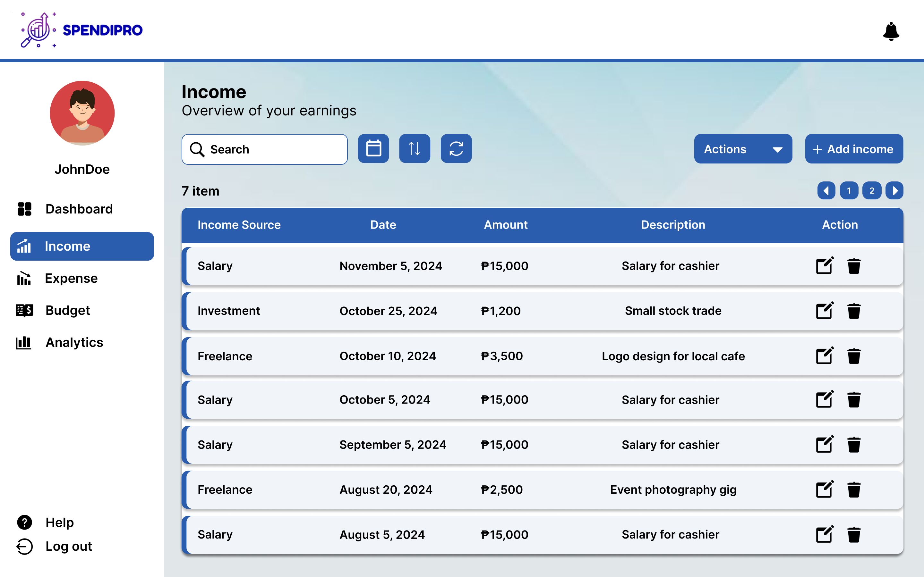The image size is (924, 577).
Task: Go to next page arrow
Action: [894, 190]
